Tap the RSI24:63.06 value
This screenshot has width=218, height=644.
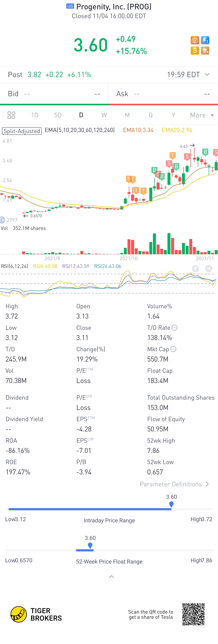(x=108, y=266)
